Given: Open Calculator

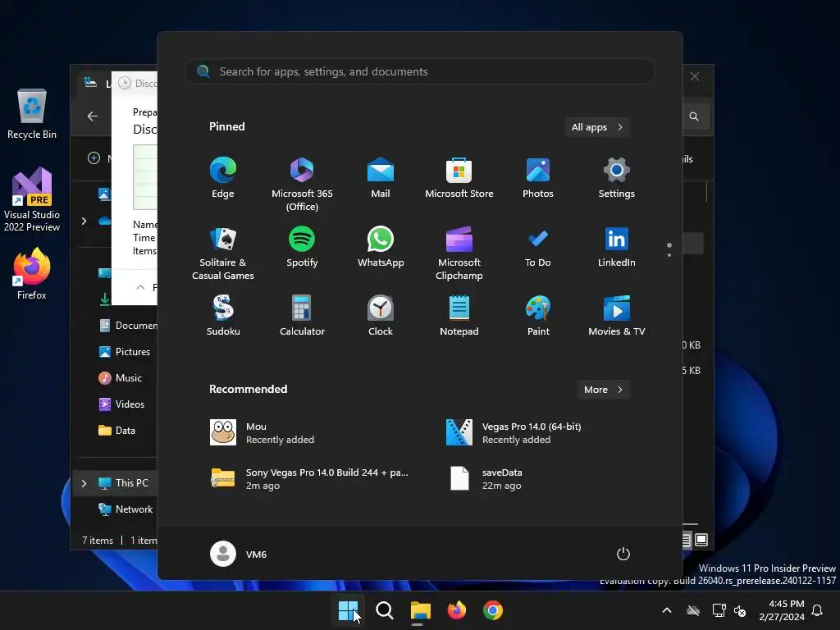Looking at the screenshot, I should 302,316.
